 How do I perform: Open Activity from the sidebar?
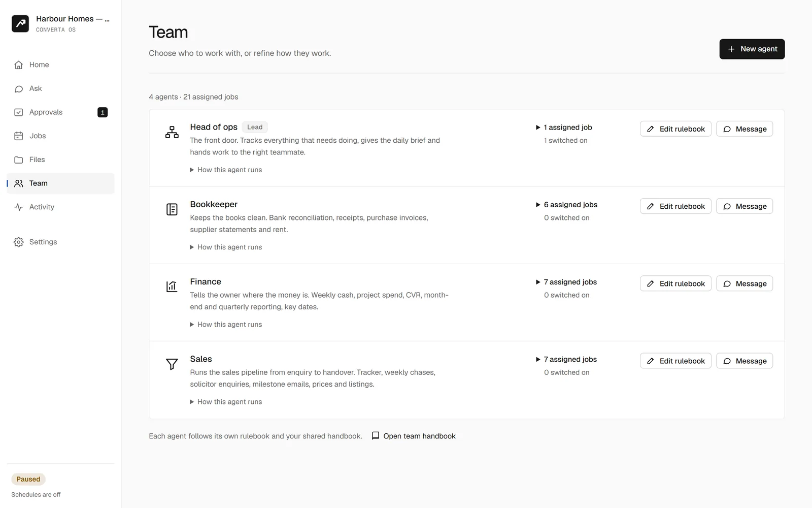pos(60,207)
